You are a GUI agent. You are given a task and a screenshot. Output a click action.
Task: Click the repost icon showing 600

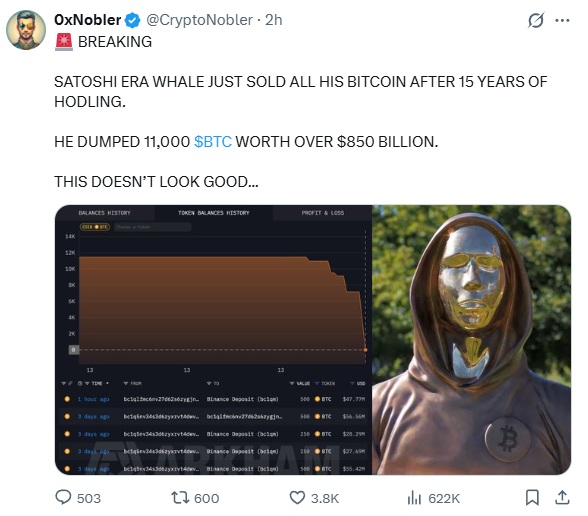[x=179, y=498]
